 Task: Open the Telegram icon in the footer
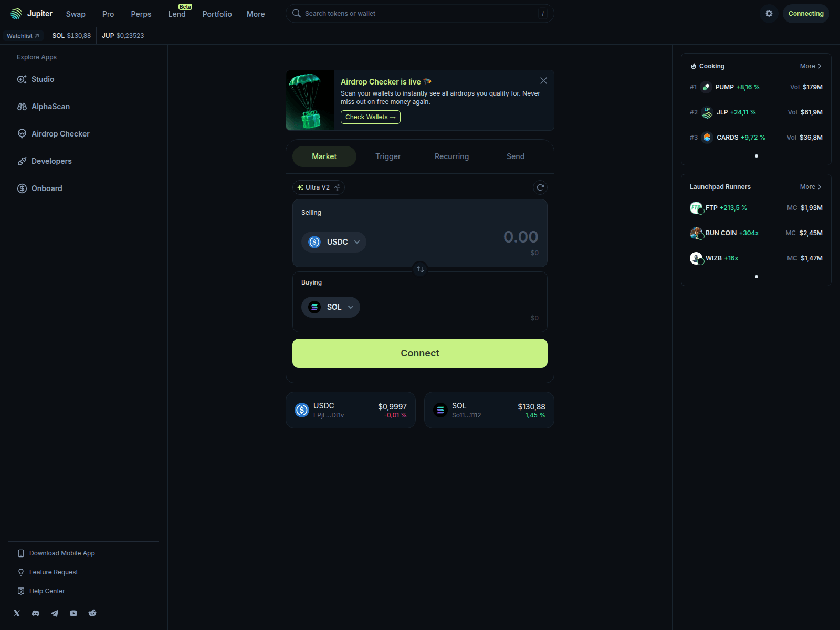[x=55, y=613]
